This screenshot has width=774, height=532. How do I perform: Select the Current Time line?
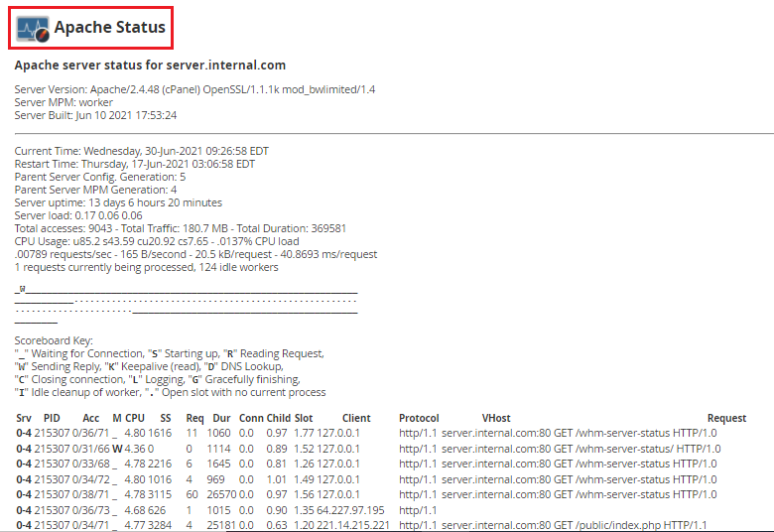point(142,151)
